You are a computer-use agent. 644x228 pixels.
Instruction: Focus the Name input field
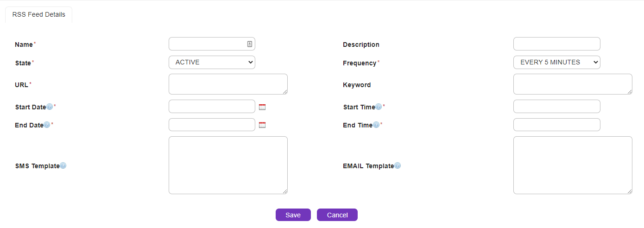click(207, 44)
